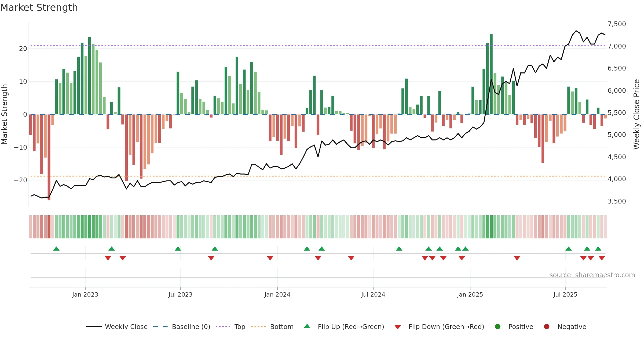Screen dimensions: 644x362
Task: Click the 3,500 price tick label
Action: pyautogui.click(x=617, y=201)
